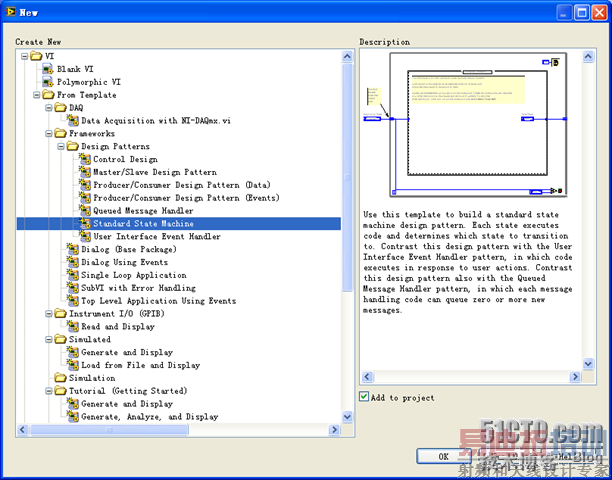Click the Polymorphic VI icon
Screen dimensions: 612x480
coord(48,82)
